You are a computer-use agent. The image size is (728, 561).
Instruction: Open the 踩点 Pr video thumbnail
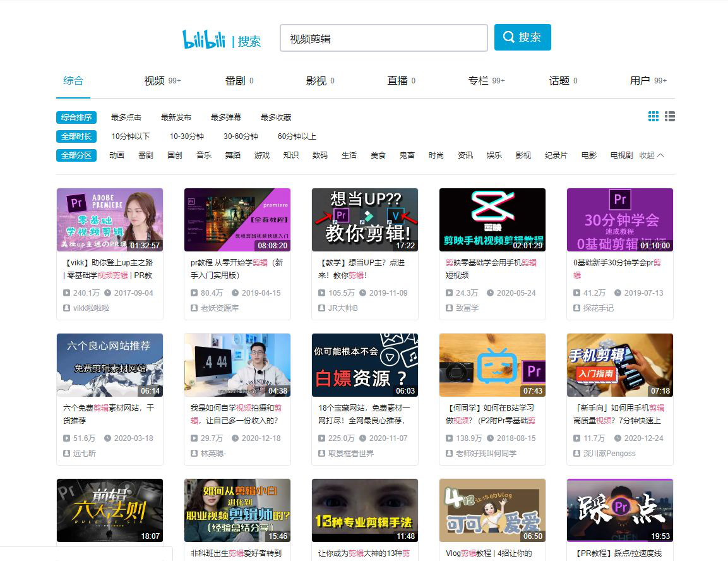tap(620, 510)
